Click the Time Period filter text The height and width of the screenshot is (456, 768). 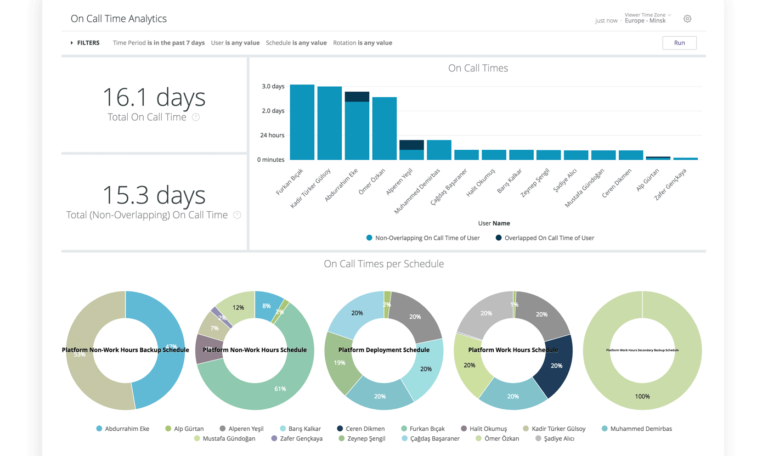pyautogui.click(x=159, y=43)
